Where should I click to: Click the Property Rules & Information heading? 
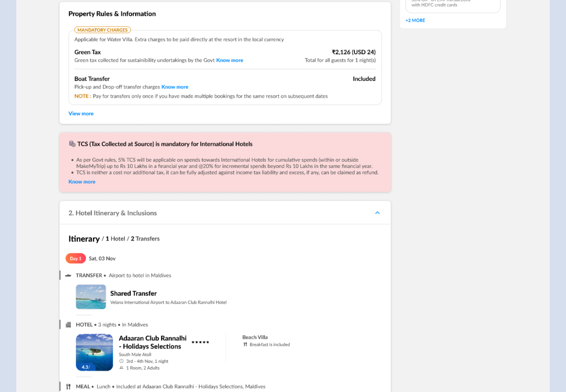(x=112, y=14)
